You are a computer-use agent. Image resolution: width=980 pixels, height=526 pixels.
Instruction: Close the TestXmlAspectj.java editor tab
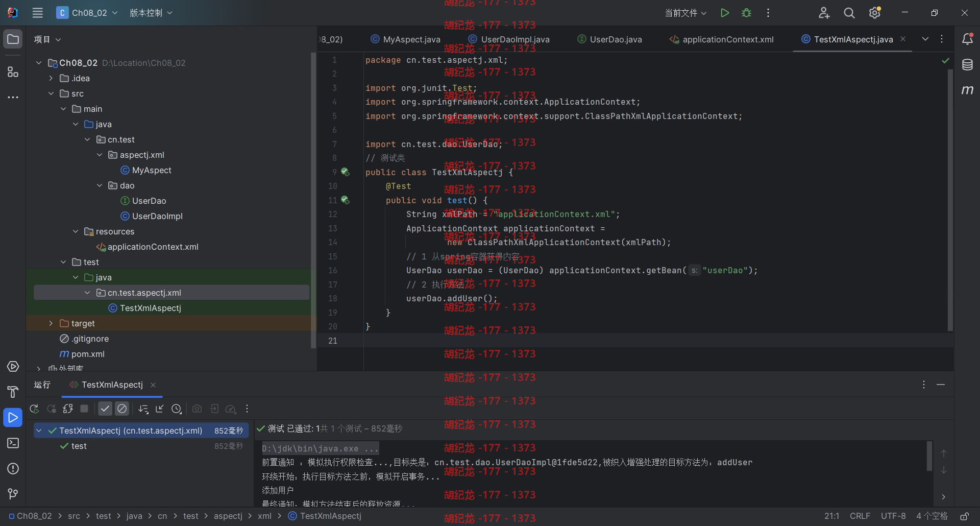tap(903, 39)
